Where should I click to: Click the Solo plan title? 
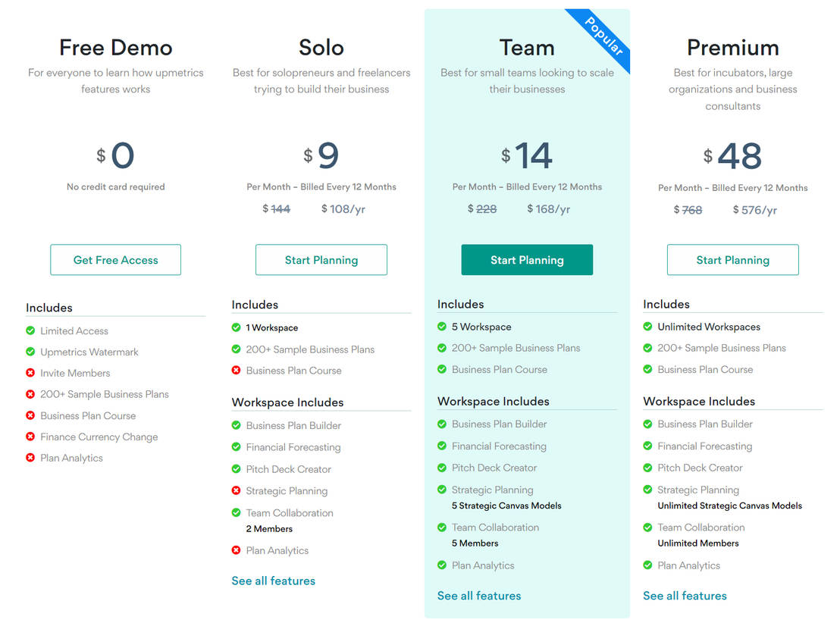(321, 48)
